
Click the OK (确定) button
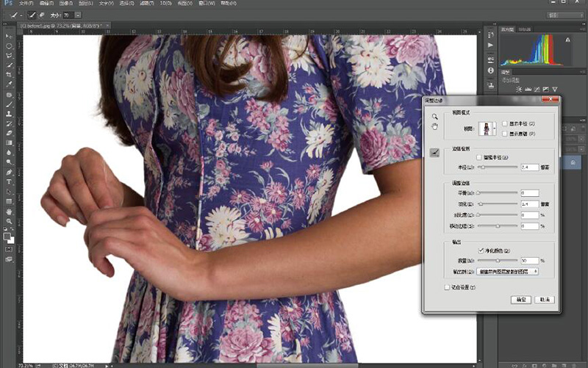(x=520, y=300)
